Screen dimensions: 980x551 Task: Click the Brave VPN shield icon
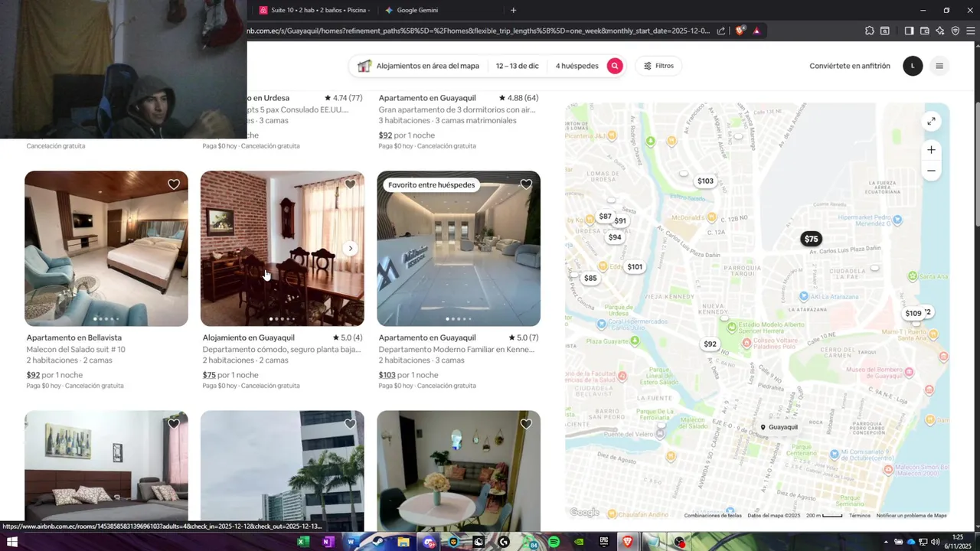(x=955, y=31)
